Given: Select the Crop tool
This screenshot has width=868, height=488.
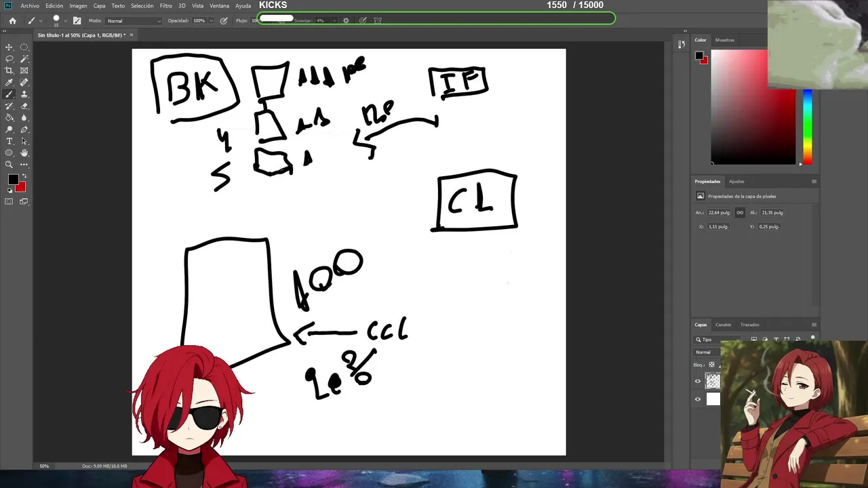Looking at the screenshot, I should (9, 70).
